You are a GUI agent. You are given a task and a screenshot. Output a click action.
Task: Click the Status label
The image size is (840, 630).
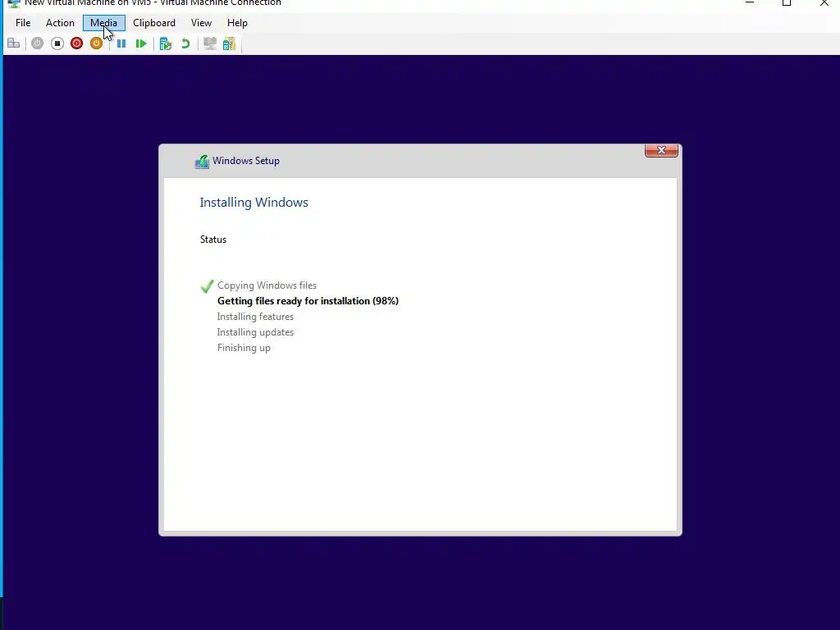click(x=213, y=240)
